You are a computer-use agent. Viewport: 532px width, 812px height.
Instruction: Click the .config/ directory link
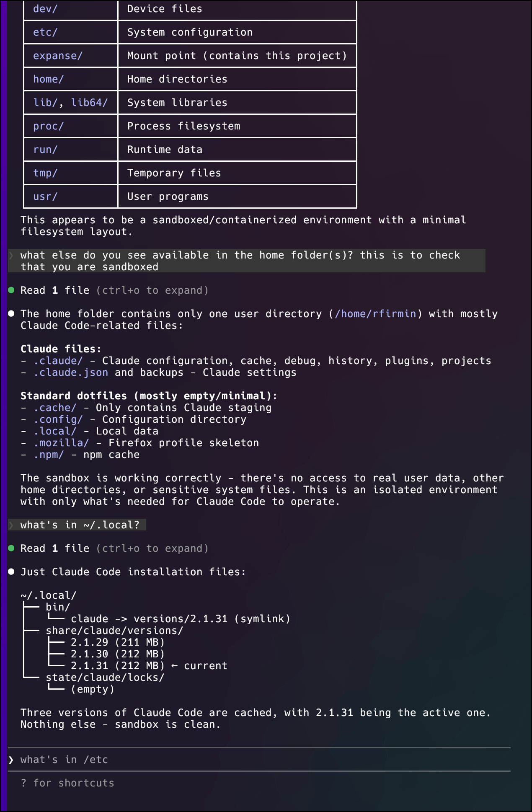58,419
